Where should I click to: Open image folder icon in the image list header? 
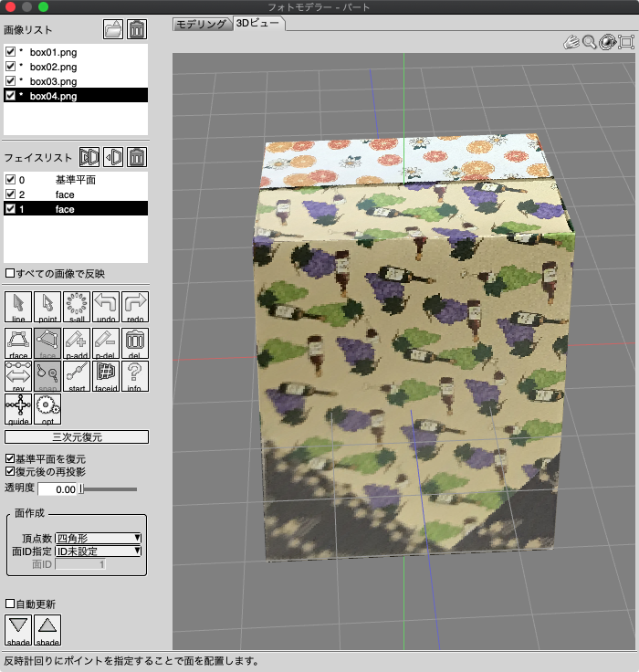coord(112,30)
